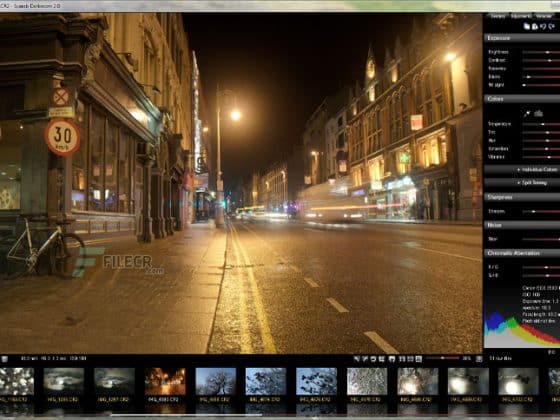Click the icon at the left end of the filmstrip status bar
Screen dimensions: 560x420
tap(4, 359)
